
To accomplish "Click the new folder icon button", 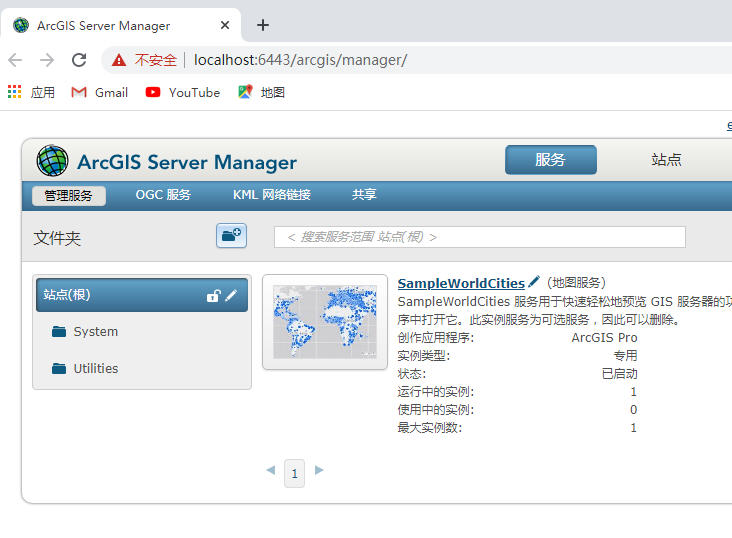I will coord(231,235).
